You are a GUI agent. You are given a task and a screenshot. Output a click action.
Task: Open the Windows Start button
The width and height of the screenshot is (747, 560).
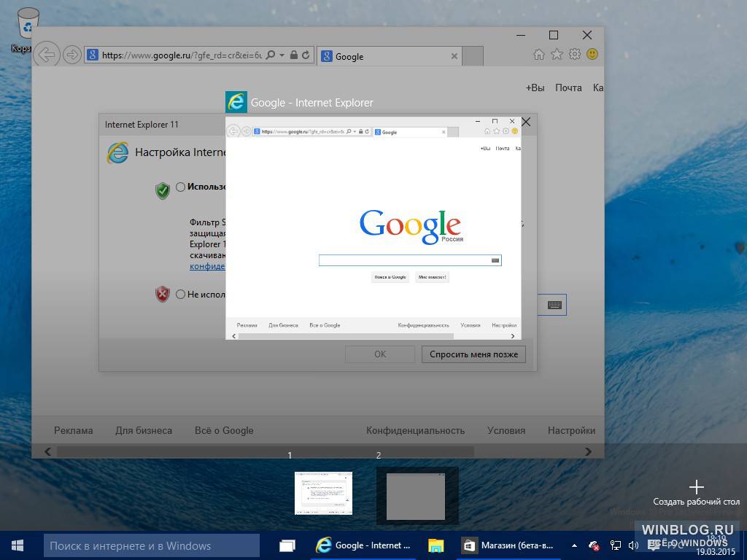tap(18, 545)
